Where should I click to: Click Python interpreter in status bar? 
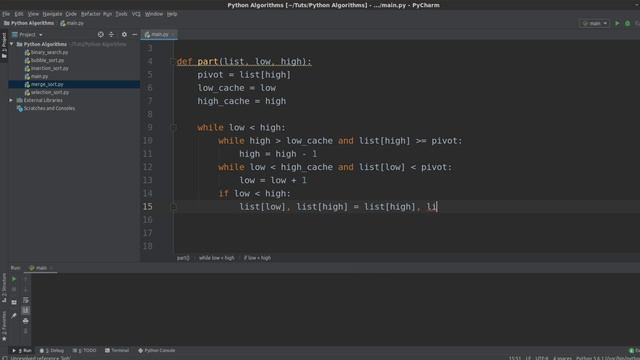click(608, 358)
